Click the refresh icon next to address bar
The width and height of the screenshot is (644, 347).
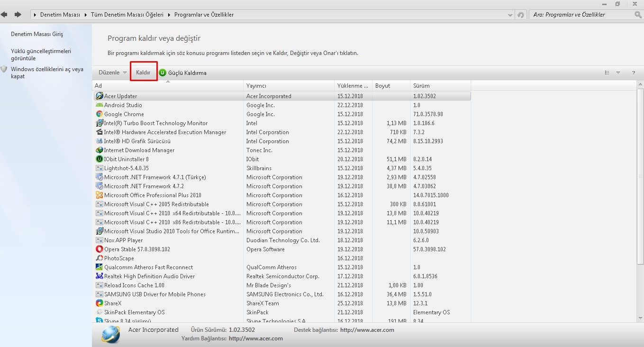click(x=521, y=15)
